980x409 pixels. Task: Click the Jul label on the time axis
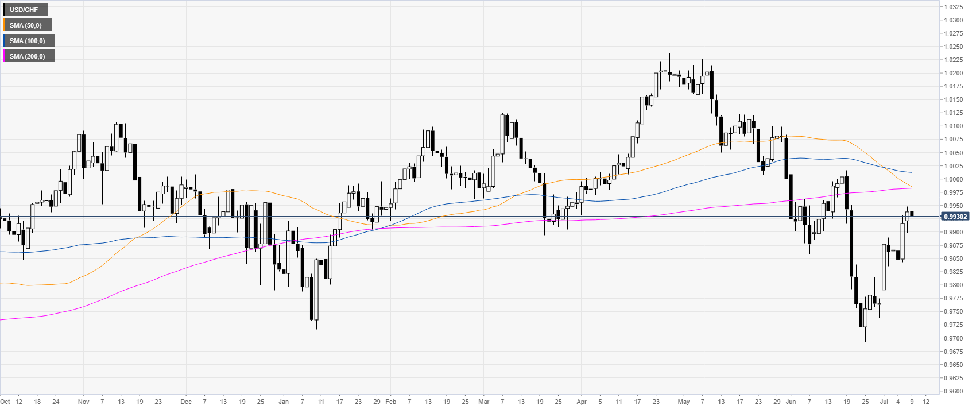(x=884, y=402)
